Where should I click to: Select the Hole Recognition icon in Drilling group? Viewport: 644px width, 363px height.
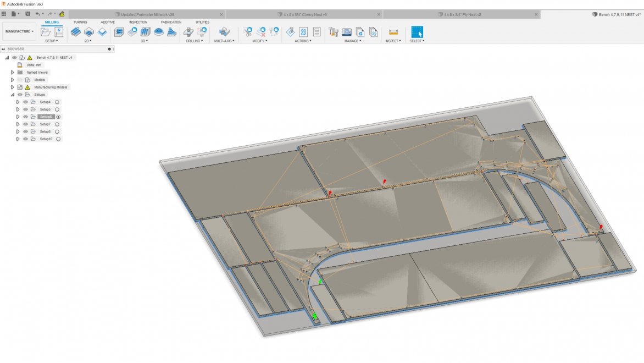click(x=202, y=32)
